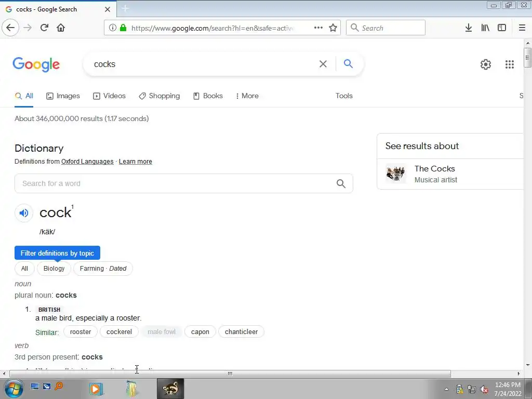Viewport: 532px width, 399px height.
Task: Reload the page with the refresh icon
Action: tap(44, 28)
